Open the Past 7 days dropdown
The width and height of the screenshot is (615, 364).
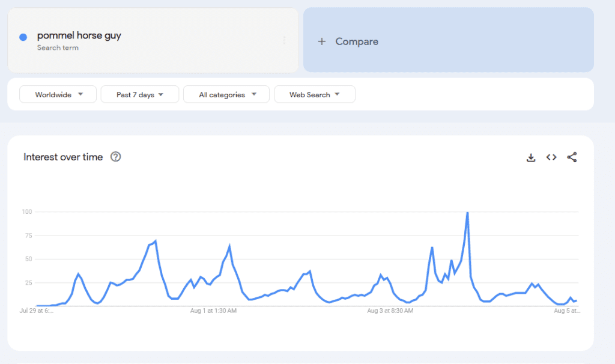pos(139,94)
